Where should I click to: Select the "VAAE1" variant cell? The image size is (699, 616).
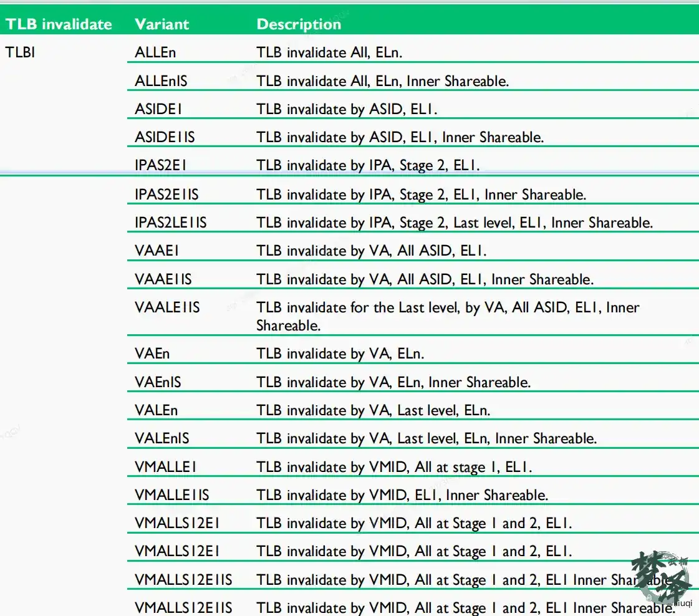tap(157, 251)
